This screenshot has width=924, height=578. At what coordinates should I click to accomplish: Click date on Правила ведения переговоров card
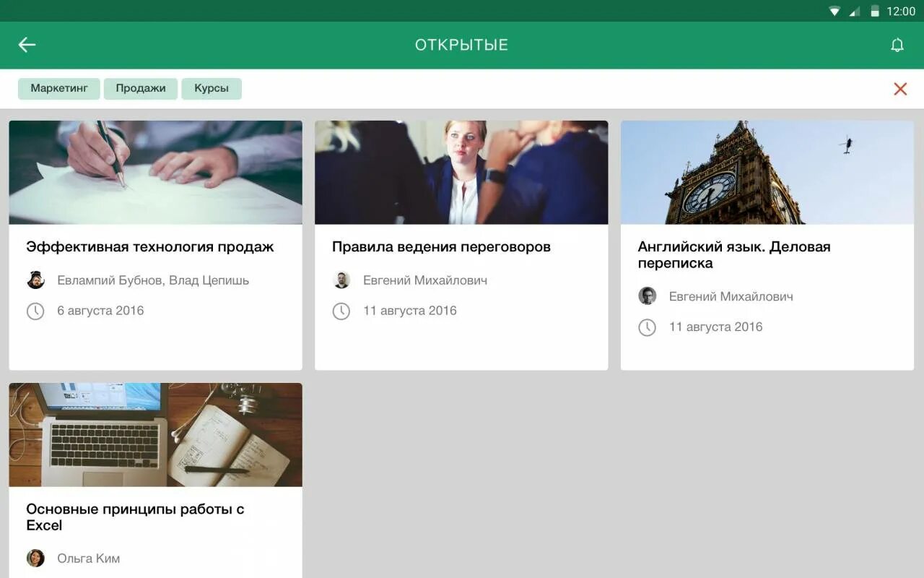(x=410, y=311)
